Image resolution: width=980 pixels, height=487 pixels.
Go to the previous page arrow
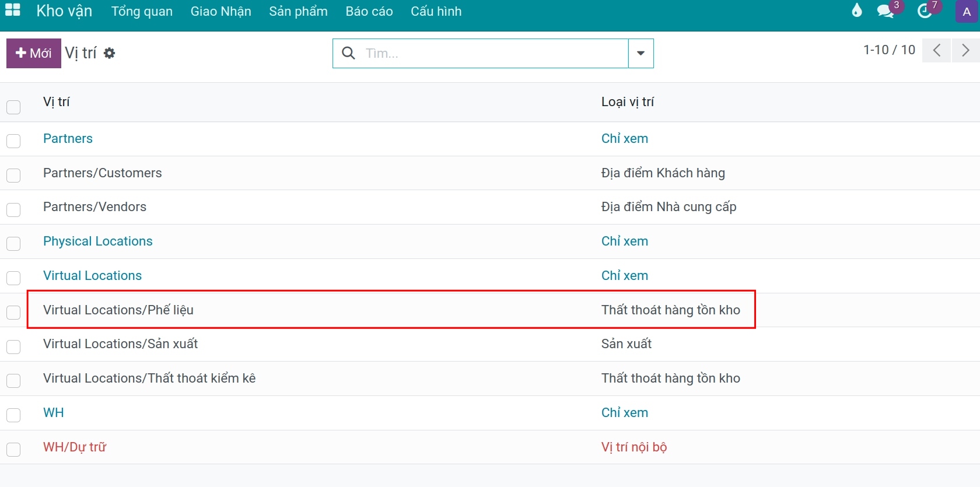[936, 50]
